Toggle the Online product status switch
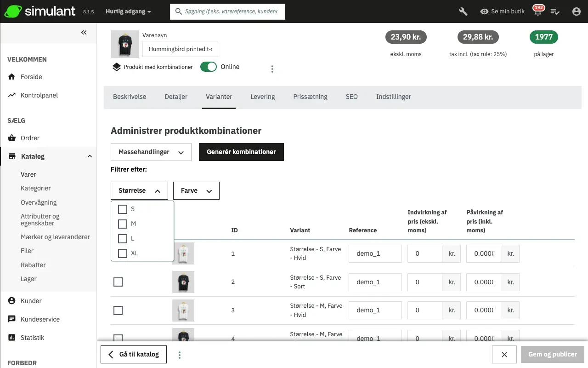 [209, 67]
